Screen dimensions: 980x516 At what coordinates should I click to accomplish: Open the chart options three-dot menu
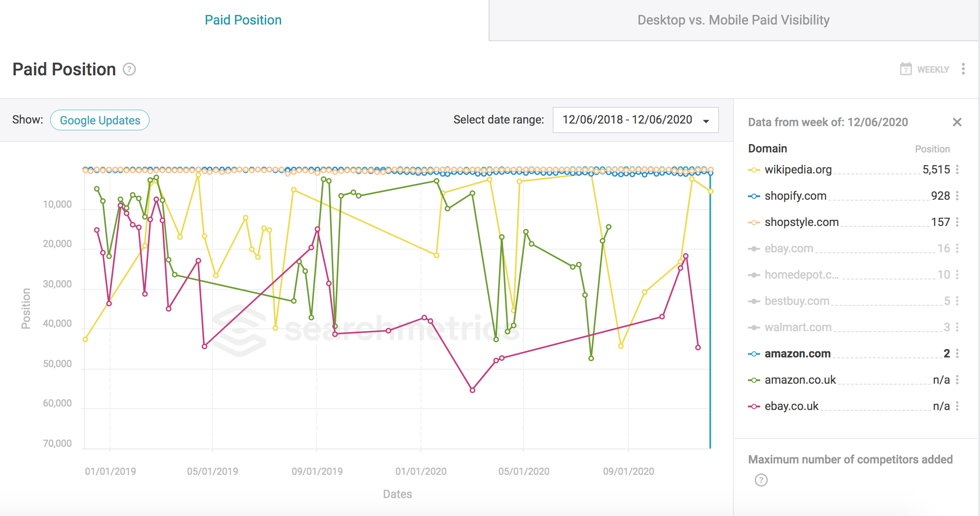(963, 69)
